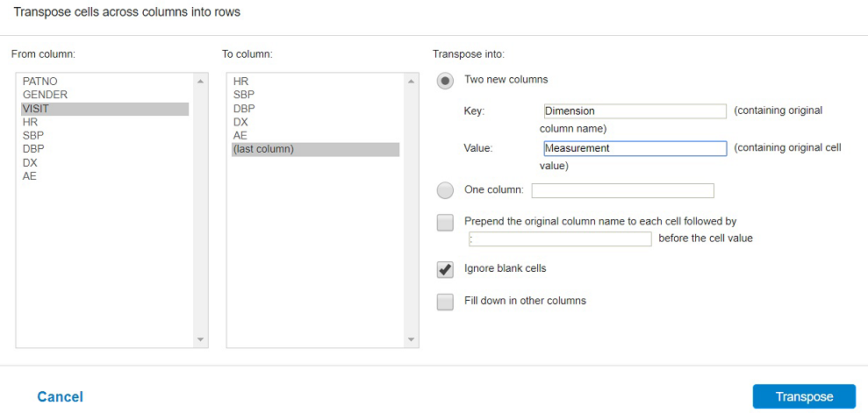This screenshot has height=413, width=868.
Task: Select Two new columns radio option
Action: pyautogui.click(x=446, y=81)
